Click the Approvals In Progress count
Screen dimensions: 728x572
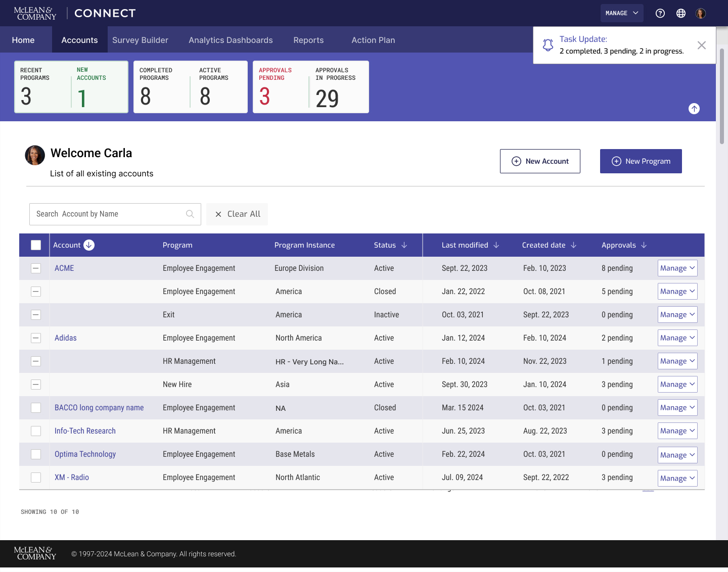(327, 99)
